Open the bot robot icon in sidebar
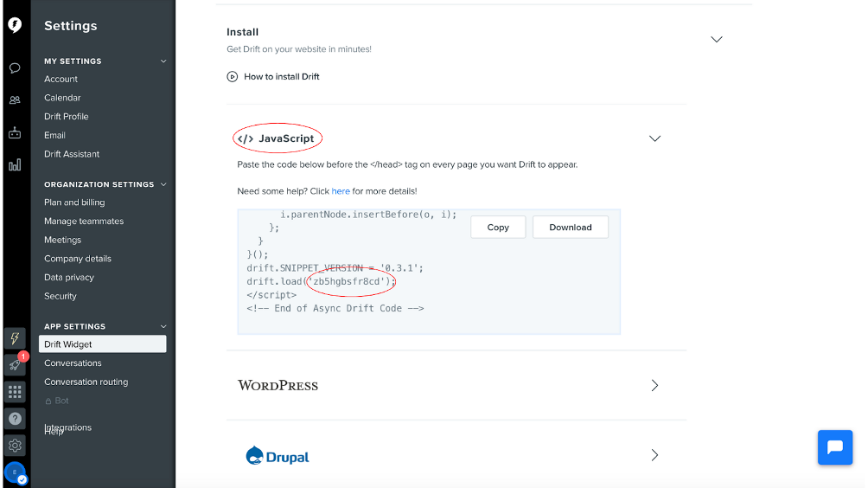Screen dimensions: 868x488 [15, 133]
